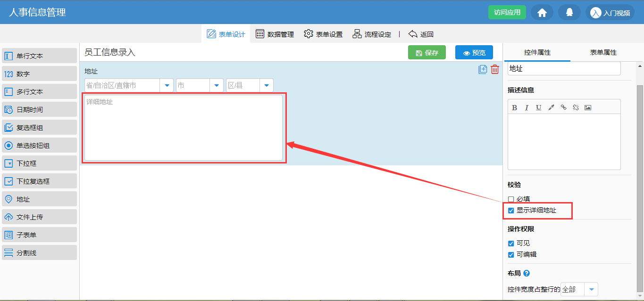Add 地址 control from palette
The height and width of the screenshot is (301, 644).
click(40, 199)
